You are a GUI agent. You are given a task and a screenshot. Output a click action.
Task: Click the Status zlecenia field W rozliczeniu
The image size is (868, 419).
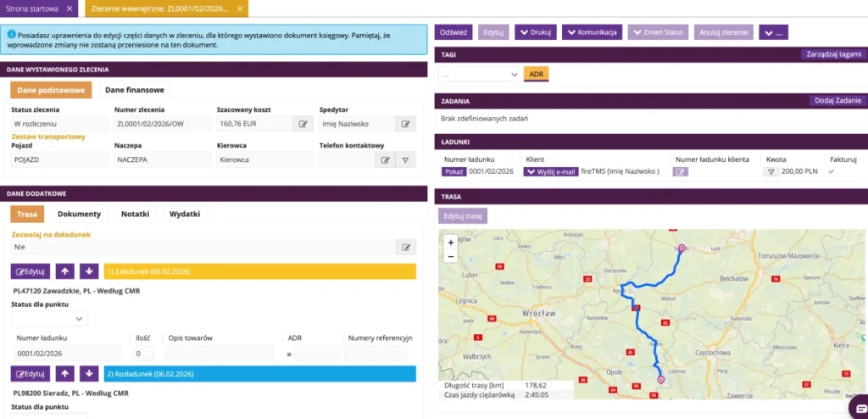pyautogui.click(x=60, y=124)
